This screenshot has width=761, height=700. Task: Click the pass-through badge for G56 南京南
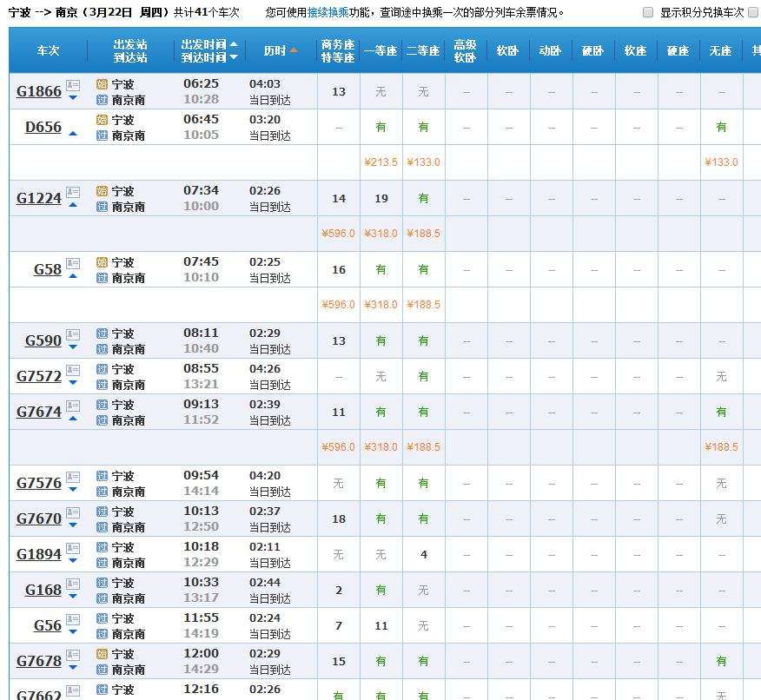(x=102, y=634)
